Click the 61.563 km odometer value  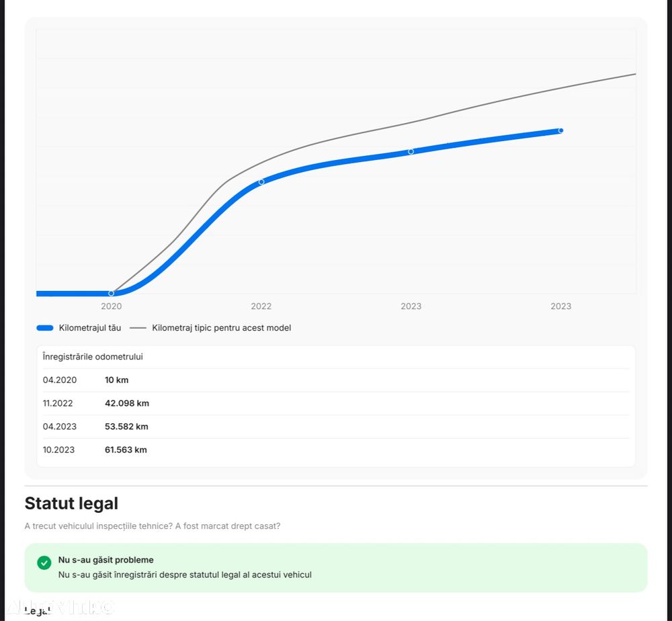tap(126, 450)
